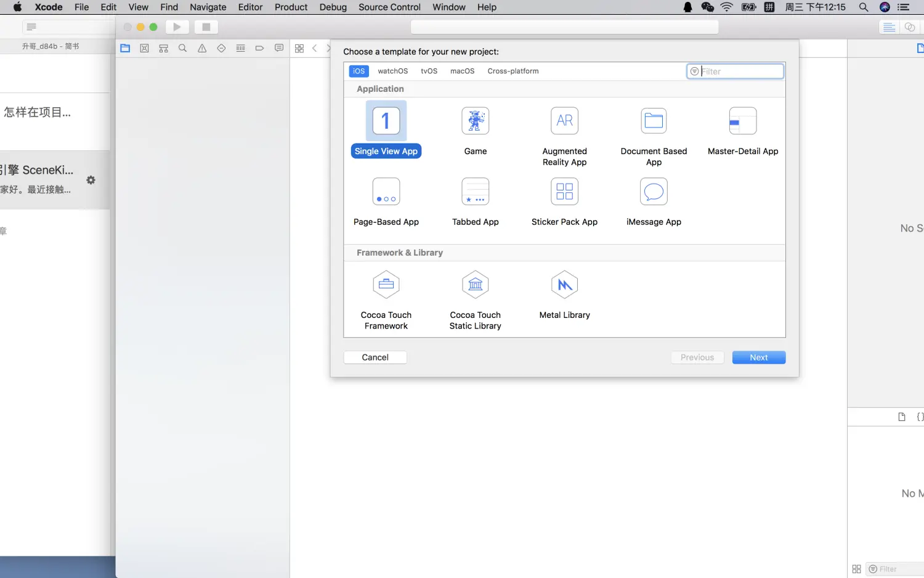Show the File Template library icon
This screenshot has width=924, height=578.
902,417
